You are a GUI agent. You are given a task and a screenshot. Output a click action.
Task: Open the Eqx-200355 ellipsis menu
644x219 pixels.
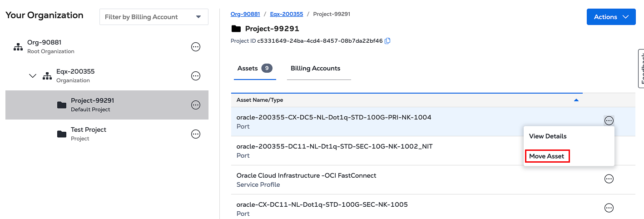pyautogui.click(x=196, y=76)
